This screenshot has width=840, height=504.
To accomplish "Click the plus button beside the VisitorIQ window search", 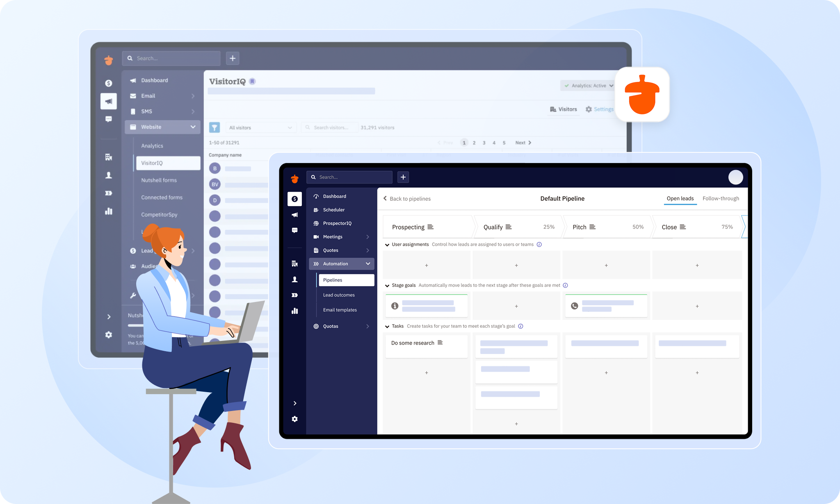I will (233, 58).
